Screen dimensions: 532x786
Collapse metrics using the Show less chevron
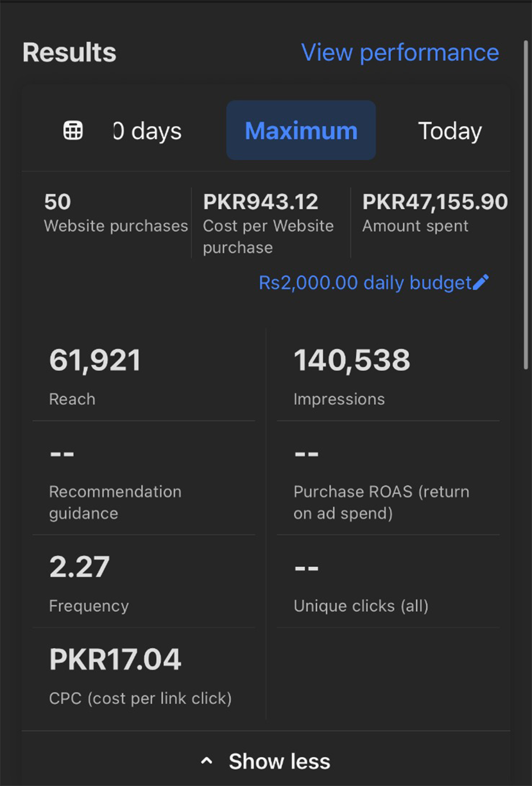206,761
